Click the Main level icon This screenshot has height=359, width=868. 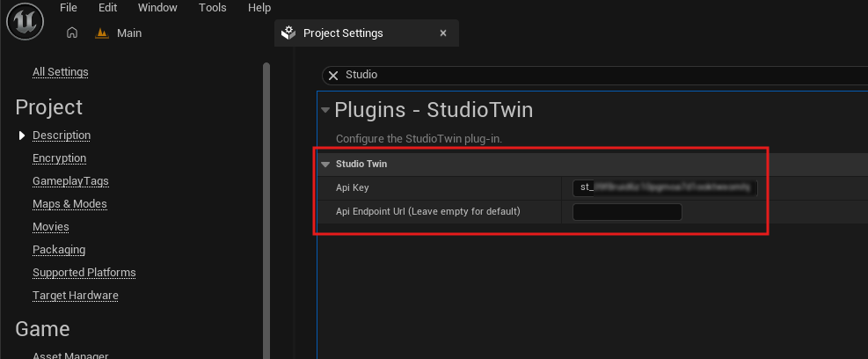(101, 33)
